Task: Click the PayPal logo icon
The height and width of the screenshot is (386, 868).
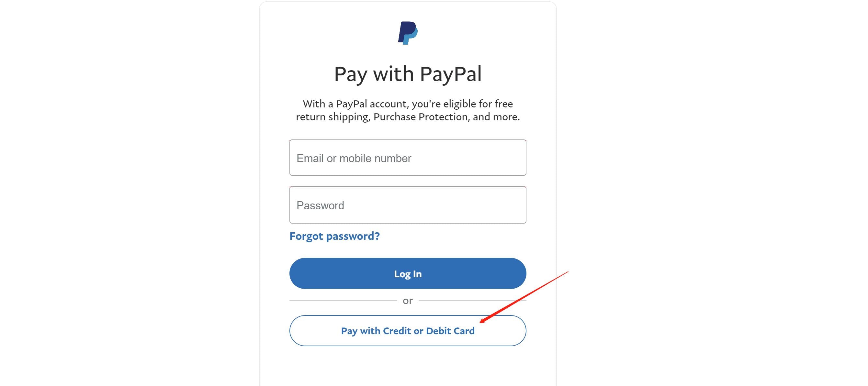Action: point(408,33)
